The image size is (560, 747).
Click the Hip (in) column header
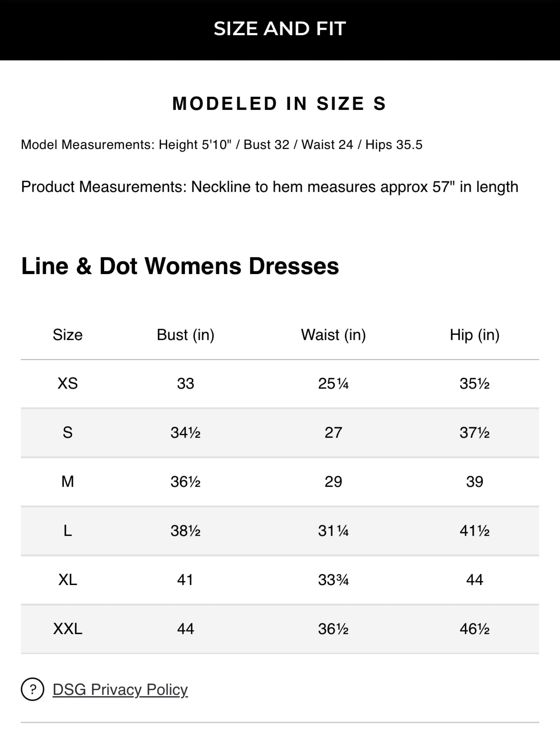click(x=475, y=335)
